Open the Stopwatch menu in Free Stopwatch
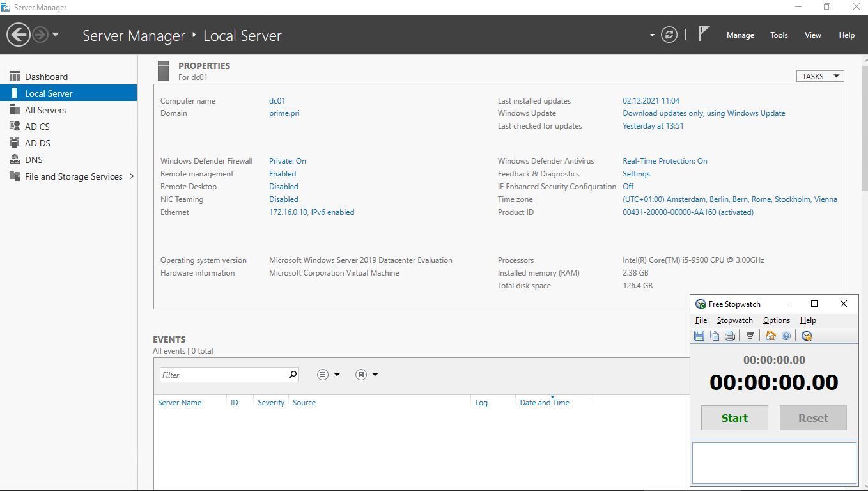 click(734, 320)
